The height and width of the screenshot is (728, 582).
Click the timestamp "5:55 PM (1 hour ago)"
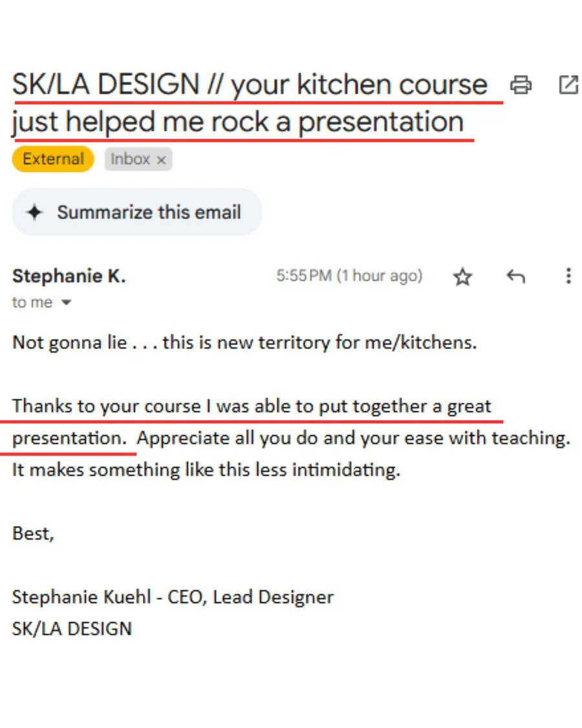(x=349, y=276)
